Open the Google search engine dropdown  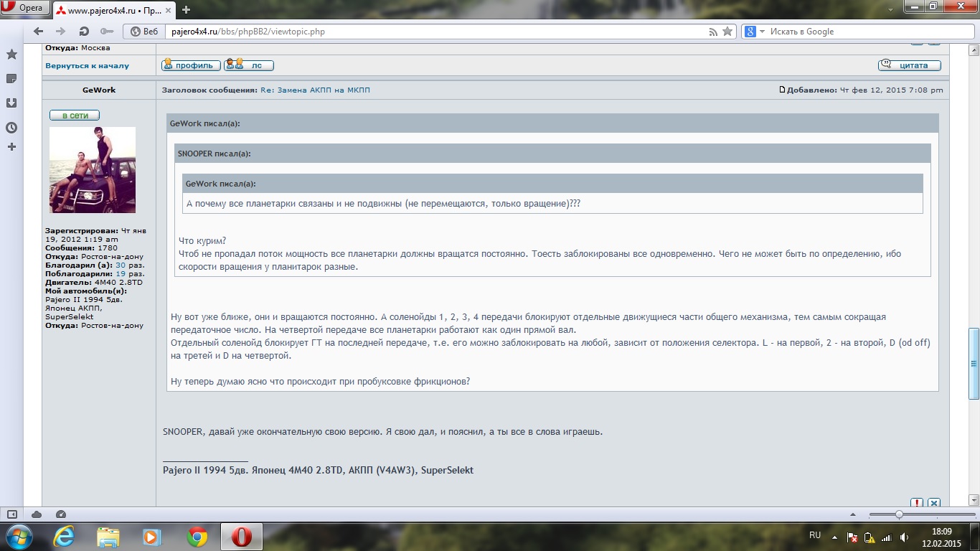[755, 32]
